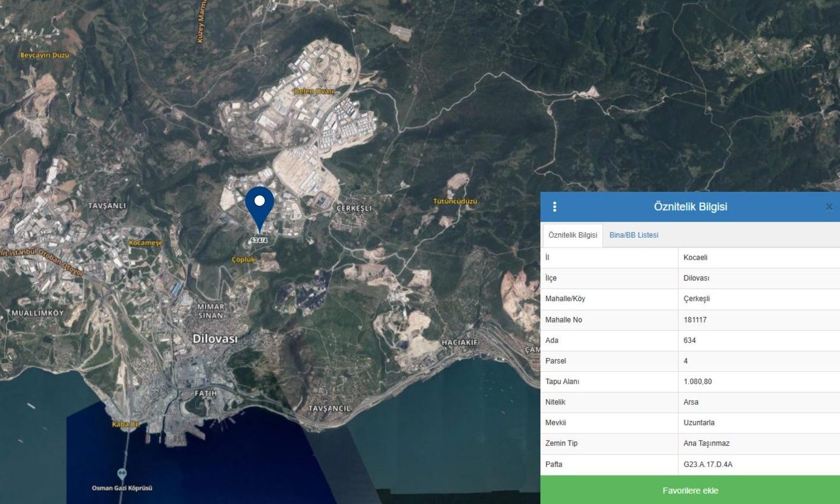Click the Çerkeşli label on the map
The width and height of the screenshot is (840, 504).
354,208
